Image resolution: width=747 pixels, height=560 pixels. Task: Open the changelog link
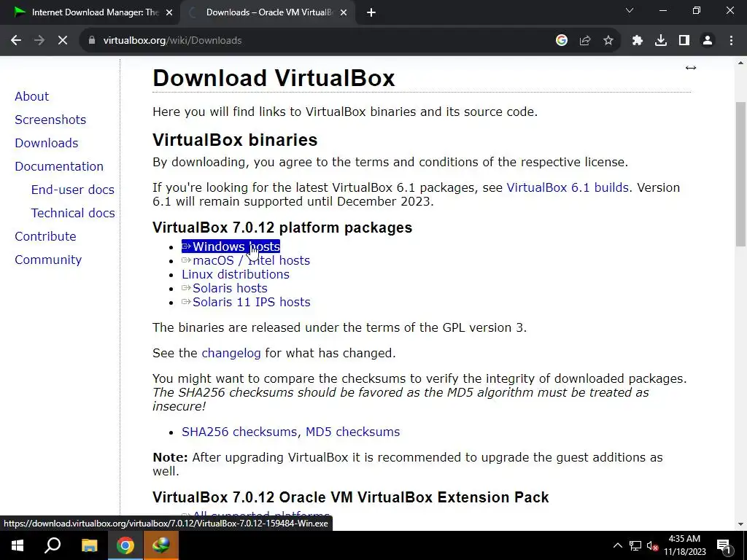click(x=231, y=354)
